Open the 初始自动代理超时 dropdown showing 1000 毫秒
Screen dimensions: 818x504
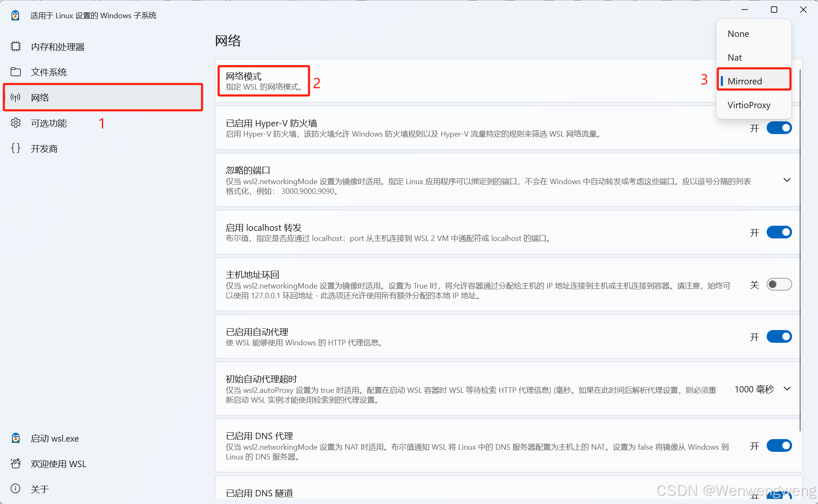[787, 389]
